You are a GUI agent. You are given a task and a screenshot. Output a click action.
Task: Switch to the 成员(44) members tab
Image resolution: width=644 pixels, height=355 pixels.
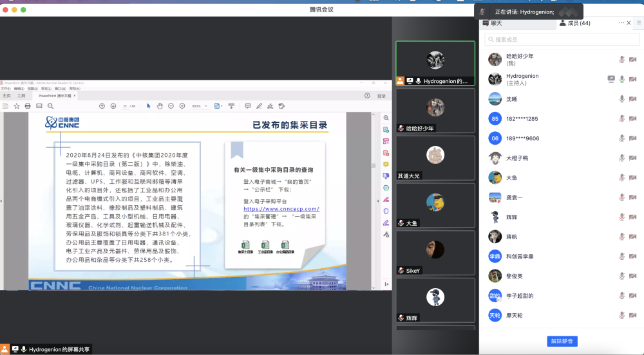pos(575,23)
